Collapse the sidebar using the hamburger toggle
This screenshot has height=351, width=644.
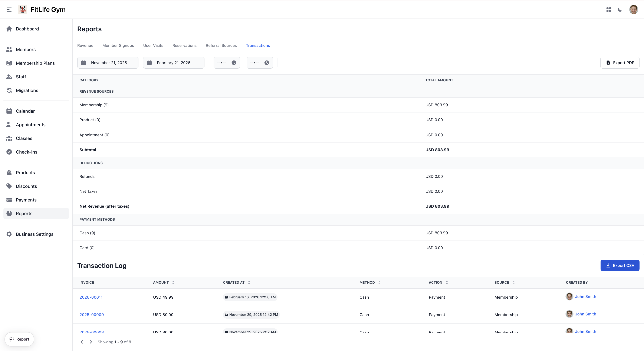[9, 10]
